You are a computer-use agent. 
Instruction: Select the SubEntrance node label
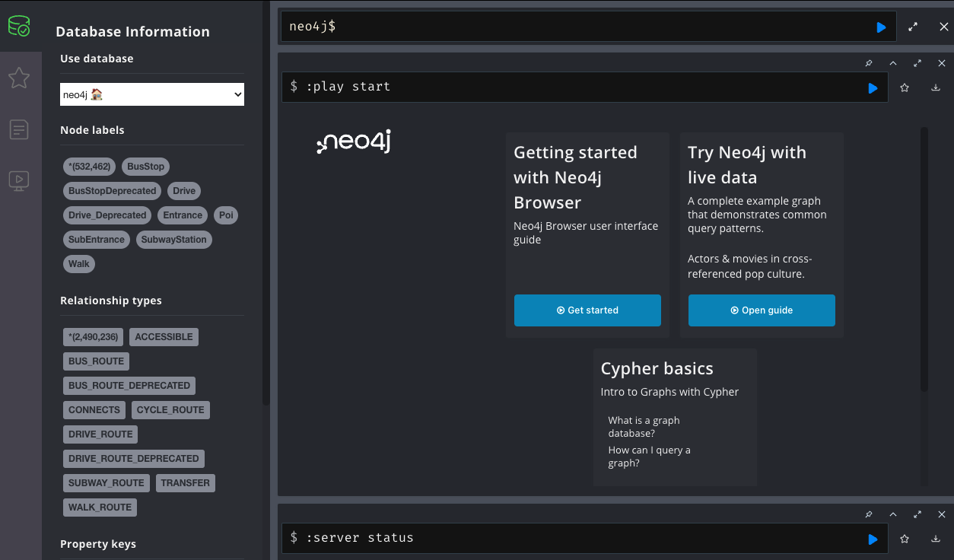coord(97,240)
